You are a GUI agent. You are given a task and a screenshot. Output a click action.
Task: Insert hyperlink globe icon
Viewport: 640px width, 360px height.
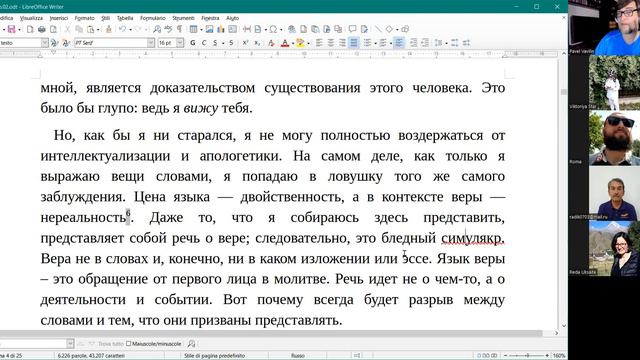pos(292,29)
